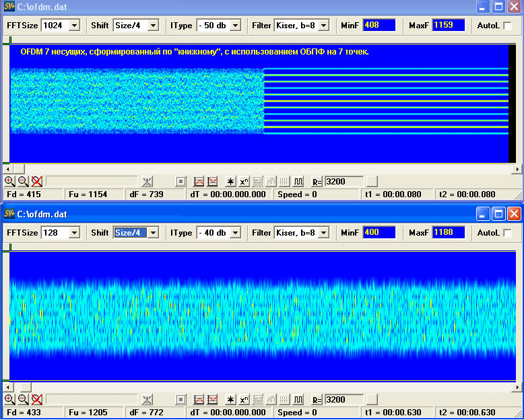Click the R= 3200 field in upper window
Viewport: 524px width, 420px height.
point(344,182)
